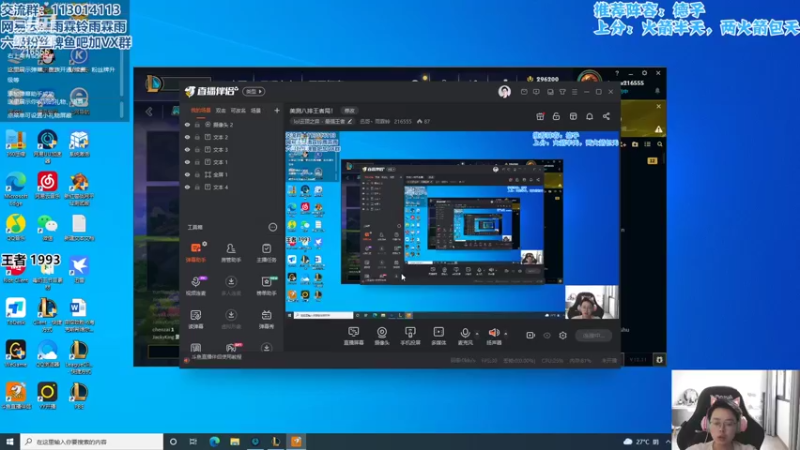Open the orange streaming app taskbar icon
Image resolution: width=800 pixels, height=450 pixels.
[x=296, y=441]
